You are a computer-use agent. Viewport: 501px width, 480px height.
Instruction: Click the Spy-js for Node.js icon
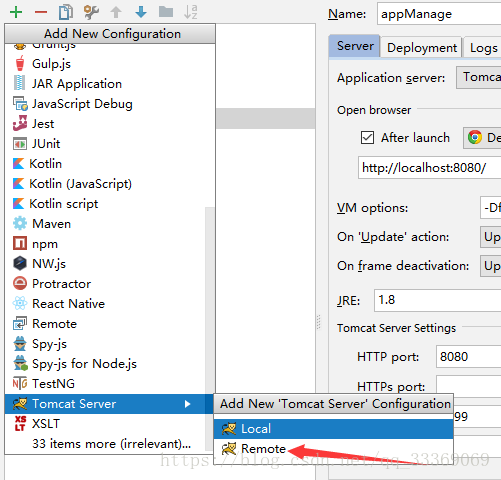point(20,363)
